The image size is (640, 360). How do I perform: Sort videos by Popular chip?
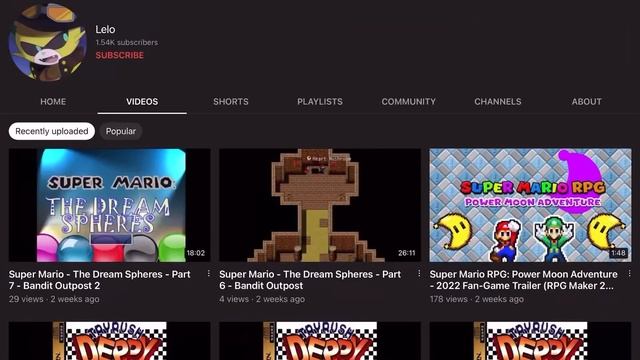click(121, 131)
